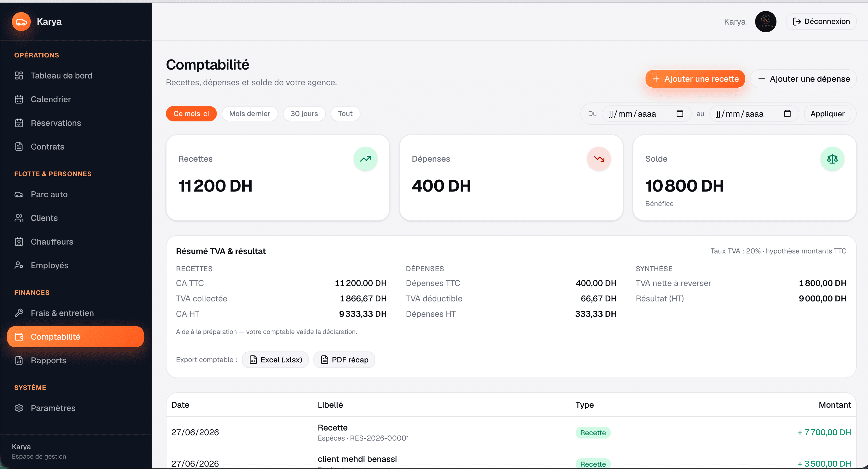Click the TVA nette à reverser value 1 800,00 DH
The width and height of the screenshot is (868, 469).
822,283
